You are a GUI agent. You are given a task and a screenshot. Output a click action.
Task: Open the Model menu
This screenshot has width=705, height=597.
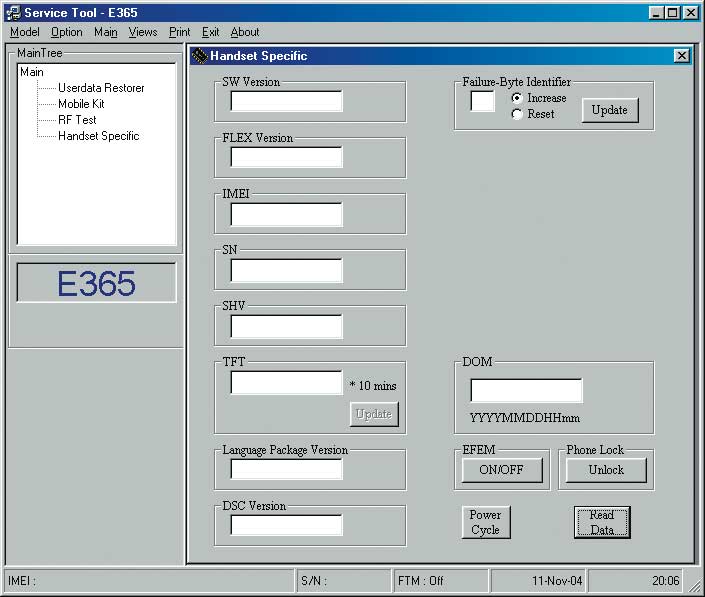coord(25,32)
